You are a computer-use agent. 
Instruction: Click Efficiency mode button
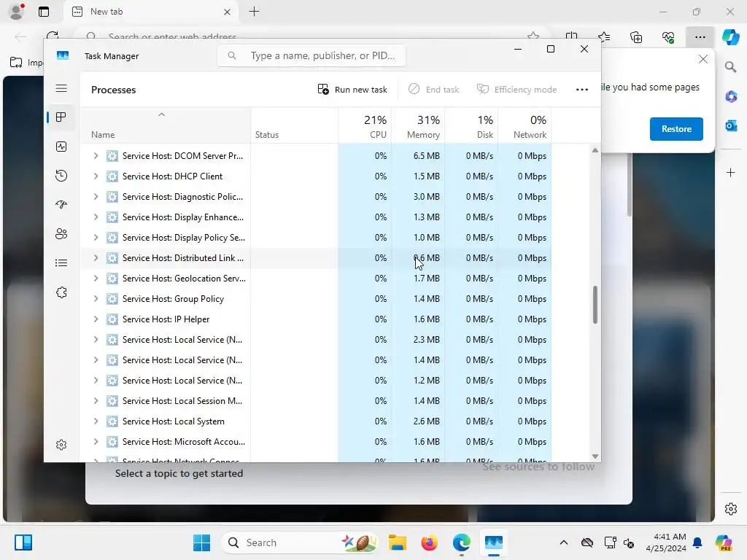[516, 90]
